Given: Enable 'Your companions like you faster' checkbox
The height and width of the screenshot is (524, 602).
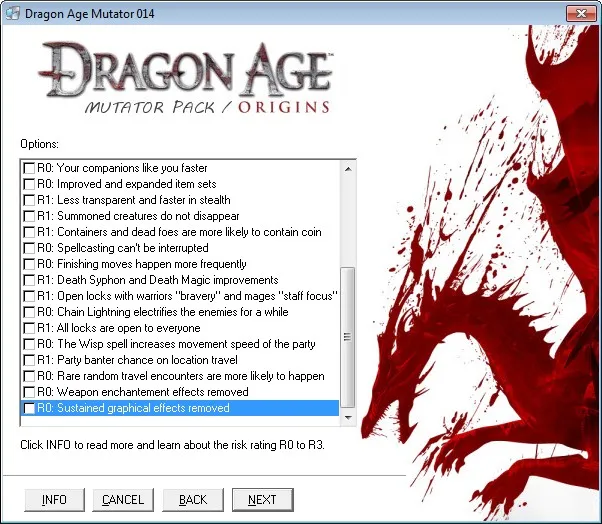Looking at the screenshot, I should pyautogui.click(x=29, y=168).
